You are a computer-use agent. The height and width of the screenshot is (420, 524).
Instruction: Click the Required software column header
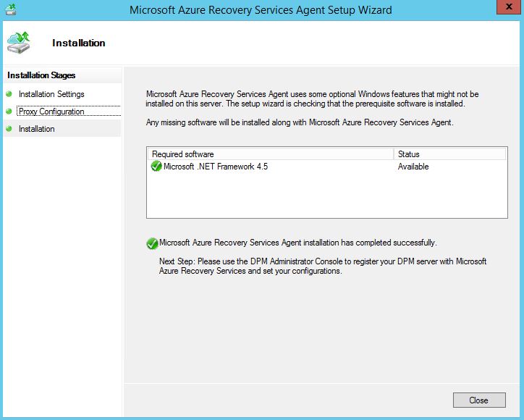(271, 154)
